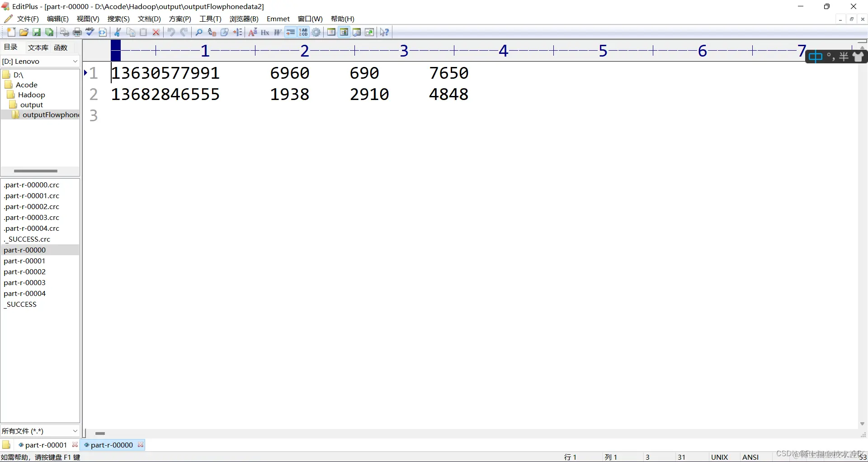Click the red X Delete icon
This screenshot has height=462, width=868.
coord(156,32)
